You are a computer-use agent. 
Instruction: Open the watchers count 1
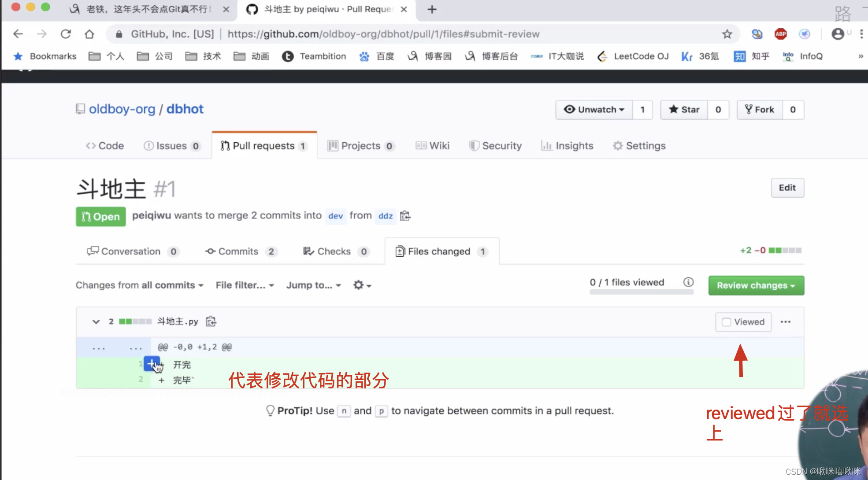(x=642, y=110)
